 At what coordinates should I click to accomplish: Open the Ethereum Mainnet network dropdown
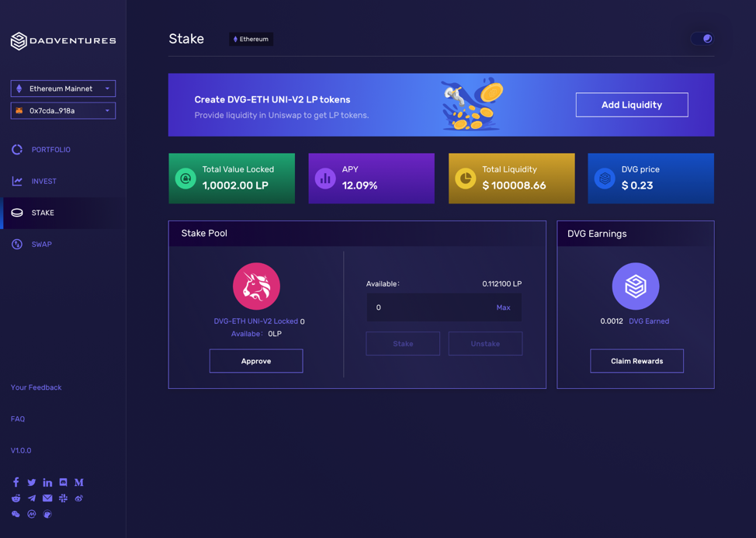tap(63, 89)
